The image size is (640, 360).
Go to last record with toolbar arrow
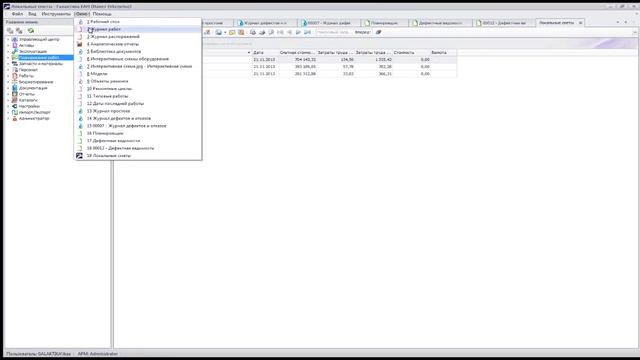pos(307,32)
